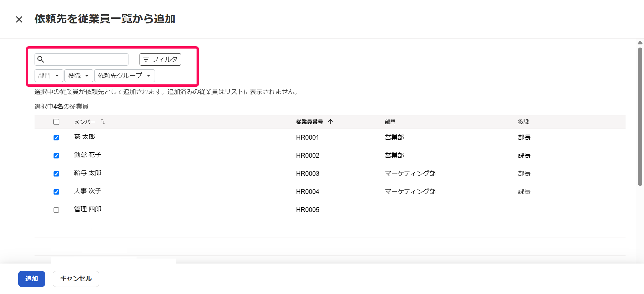The image size is (644, 294).
Task: Click the scrollbar up arrow
Action: 640,43
